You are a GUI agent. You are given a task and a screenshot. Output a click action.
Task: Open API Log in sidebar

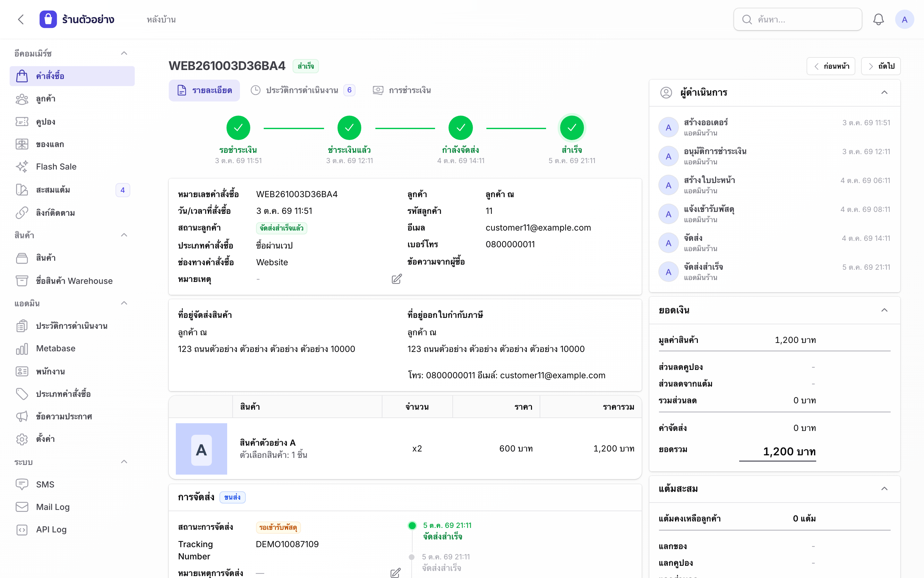72,530
